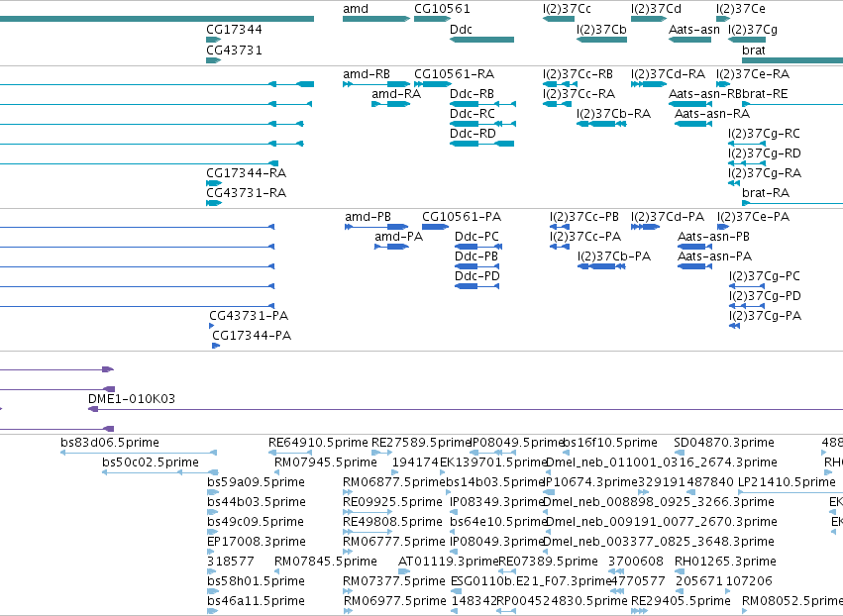This screenshot has height=616, width=843.
Task: Select transcript Aats-asn-RB
Action: (x=705, y=93)
